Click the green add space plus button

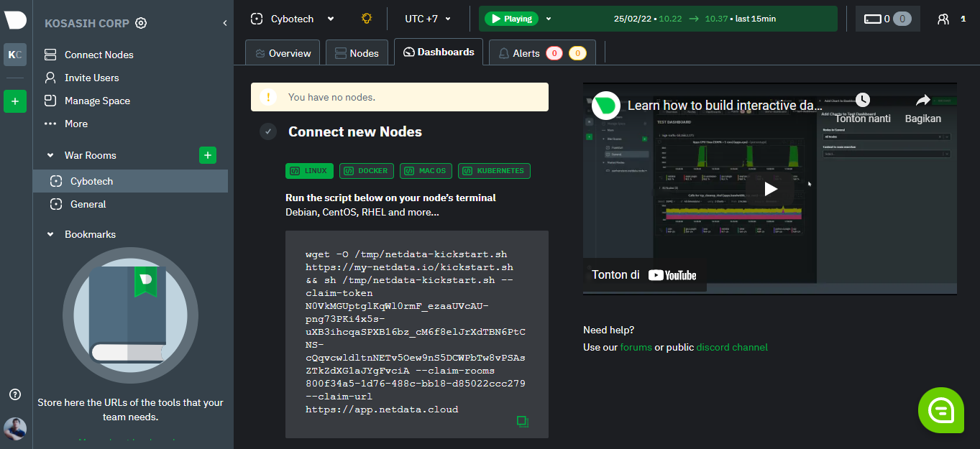pos(15,101)
